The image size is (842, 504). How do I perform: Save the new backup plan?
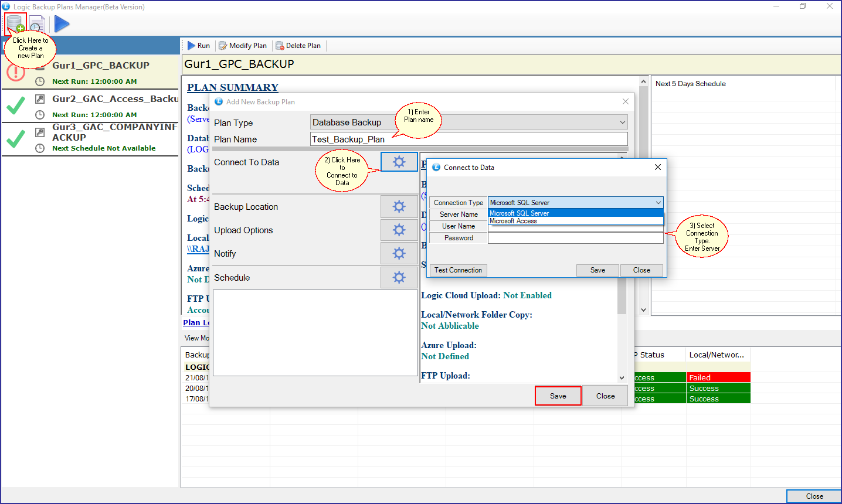click(x=558, y=396)
